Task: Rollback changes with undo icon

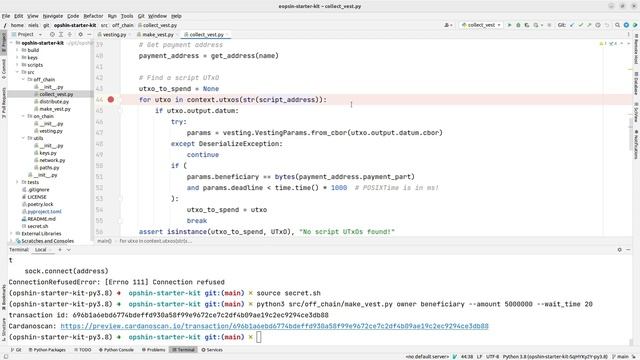Action: click(x=607, y=25)
